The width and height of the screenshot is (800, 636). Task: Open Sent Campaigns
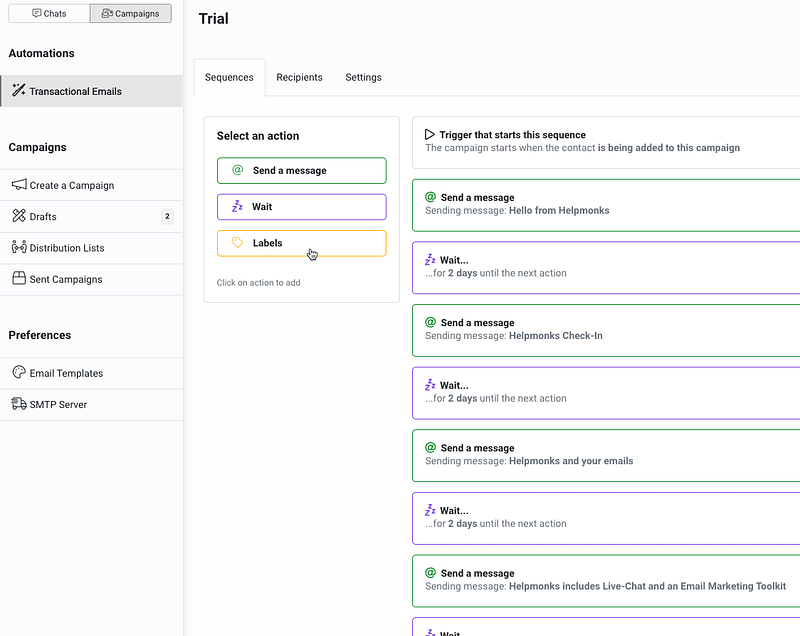click(x=91, y=279)
